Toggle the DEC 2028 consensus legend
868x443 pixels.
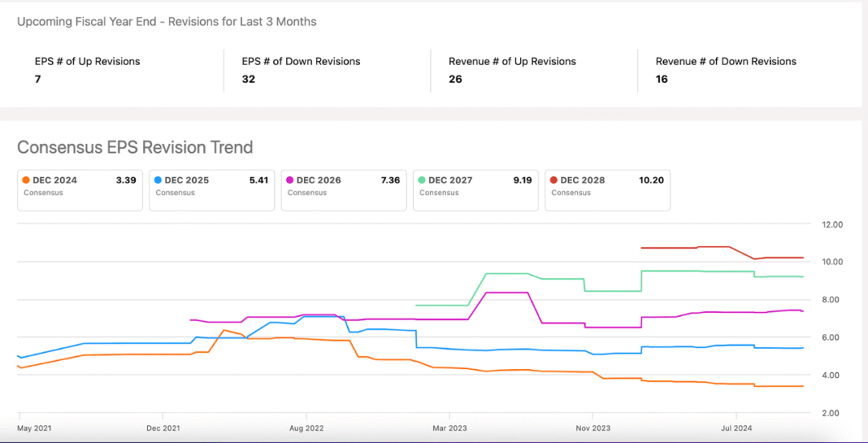(x=608, y=190)
